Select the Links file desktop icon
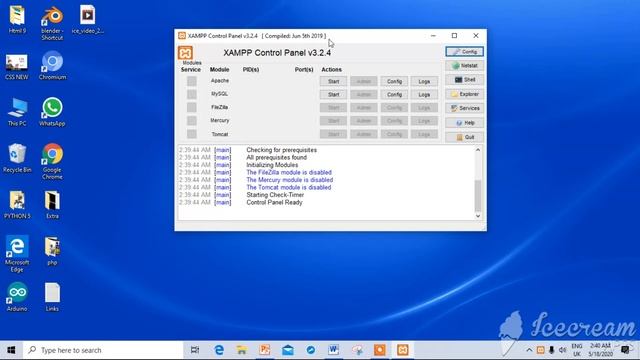 point(52,297)
